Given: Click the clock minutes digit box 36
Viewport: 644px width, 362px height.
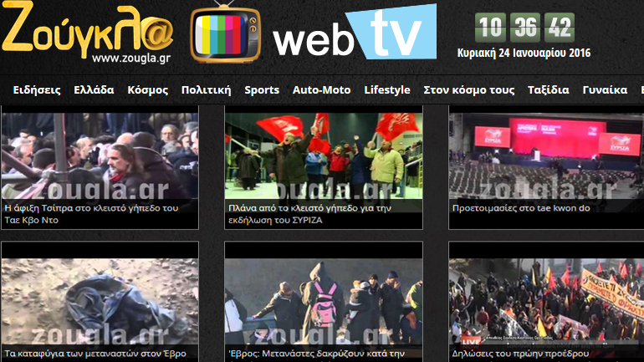Looking at the screenshot, I should (x=525, y=28).
